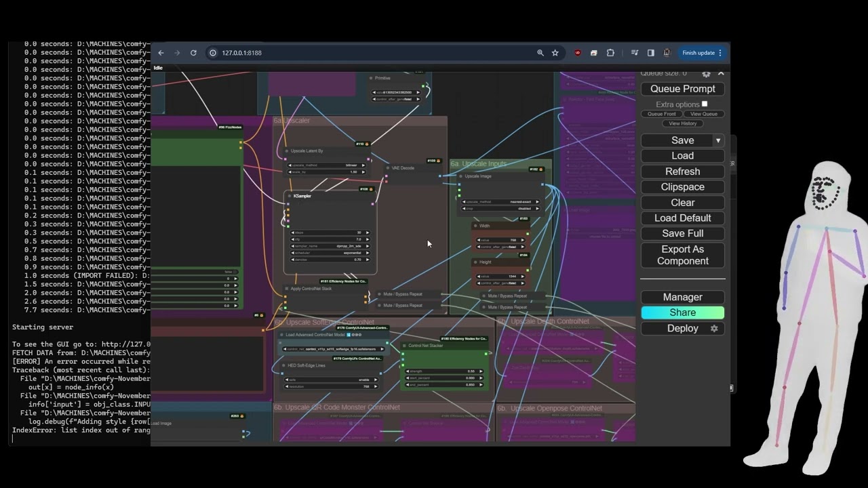Open the sampler_name dpmpp_2m_sde selector
The image size is (868, 488).
pos(330,246)
